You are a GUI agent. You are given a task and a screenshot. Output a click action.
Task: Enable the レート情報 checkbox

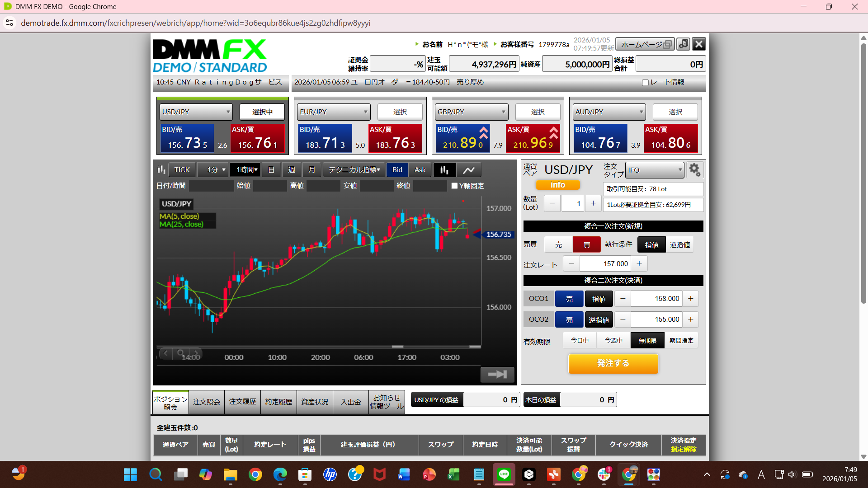coord(645,83)
